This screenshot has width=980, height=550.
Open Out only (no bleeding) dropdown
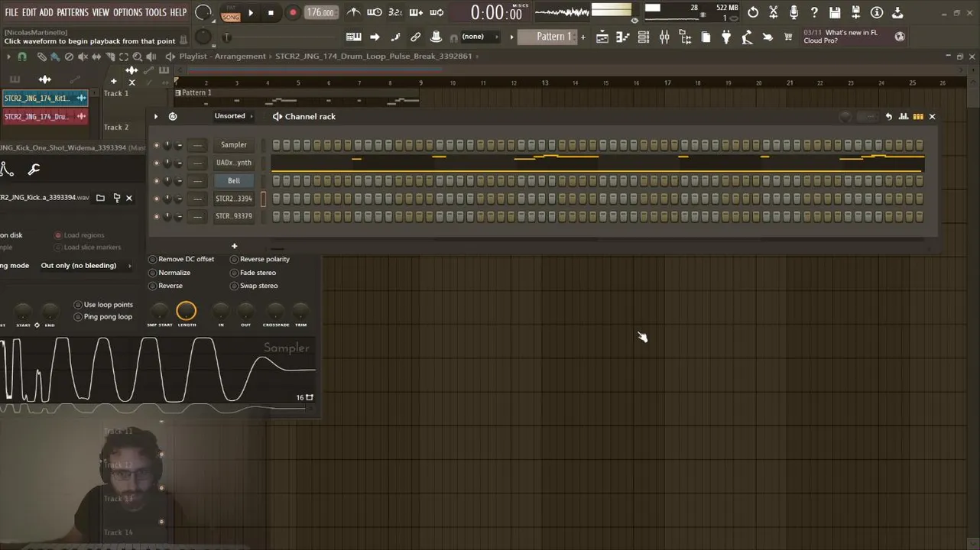pyautogui.click(x=86, y=266)
